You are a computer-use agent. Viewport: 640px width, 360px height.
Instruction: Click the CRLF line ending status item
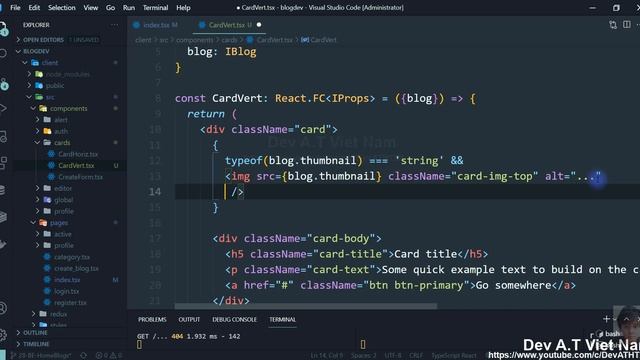[416, 356]
